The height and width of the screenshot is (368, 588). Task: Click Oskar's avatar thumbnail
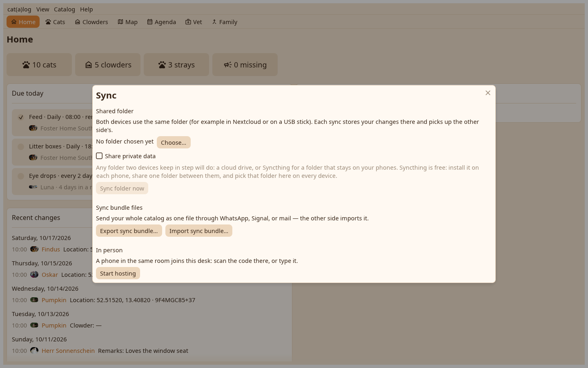[34, 274]
